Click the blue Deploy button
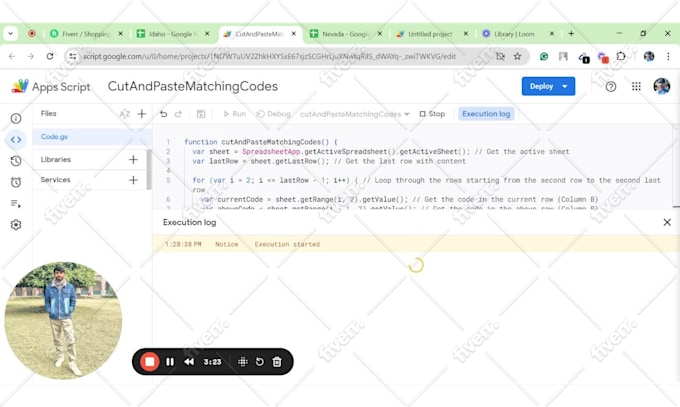The image size is (680, 407). click(541, 86)
